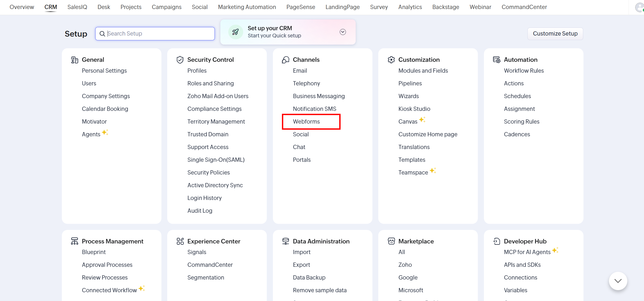The width and height of the screenshot is (644, 301).
Task: Open Audit Log under Security Control
Action: click(x=200, y=211)
